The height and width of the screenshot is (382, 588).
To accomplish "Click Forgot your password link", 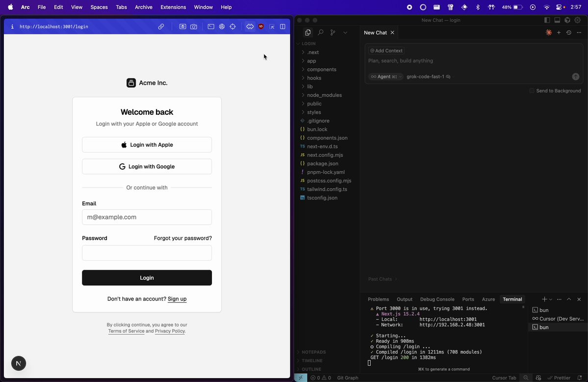I will click(x=182, y=238).
